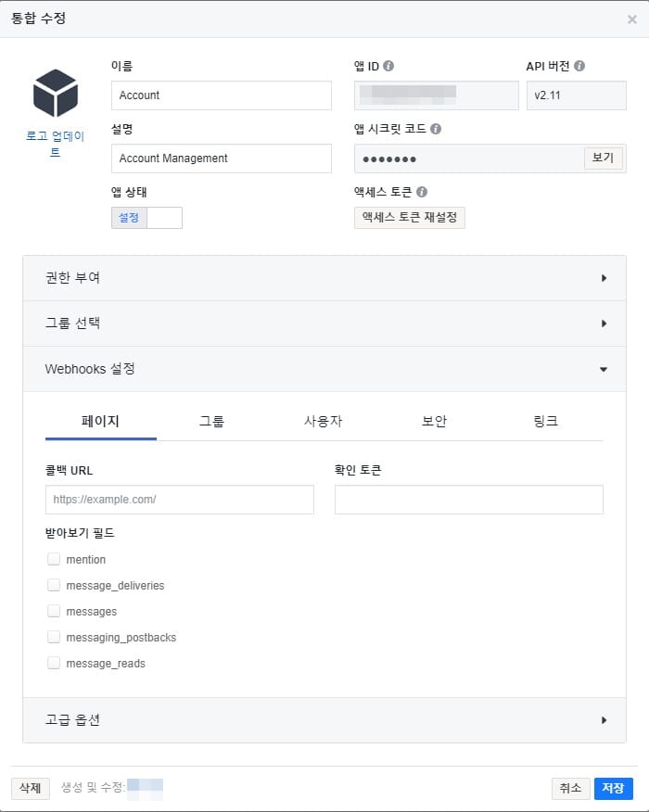Viewport: 649px width, 812px height.
Task: Close the 통합 수정 dialog with the X
Action: pos(632,19)
